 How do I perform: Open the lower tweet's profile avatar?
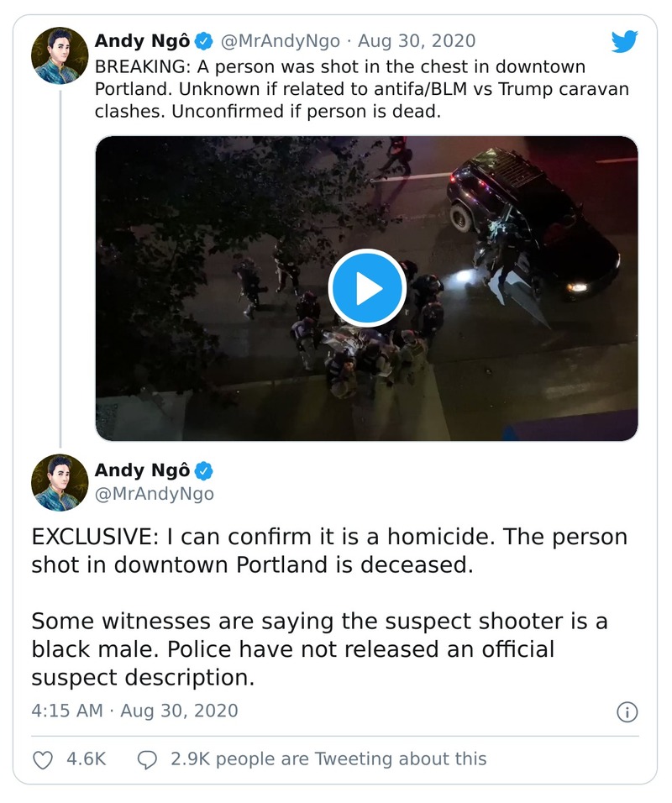coord(60,482)
